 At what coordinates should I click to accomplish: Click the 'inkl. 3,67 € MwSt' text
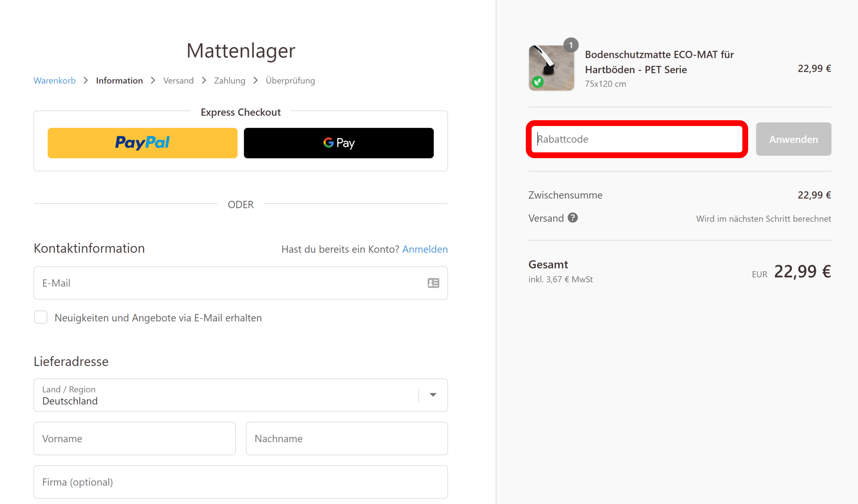560,280
